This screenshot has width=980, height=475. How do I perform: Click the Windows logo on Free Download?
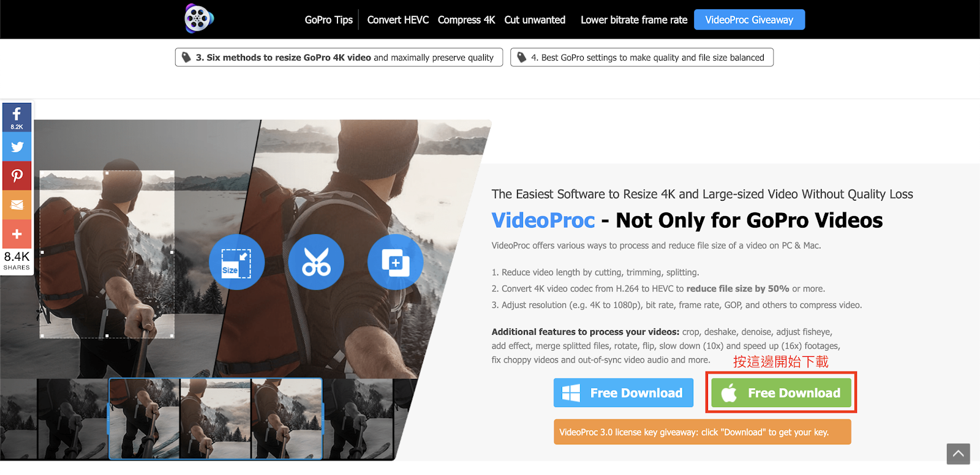pos(571,393)
